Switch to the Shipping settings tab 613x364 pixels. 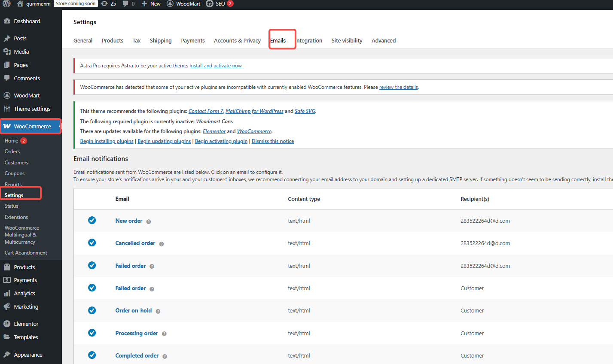[x=160, y=41]
